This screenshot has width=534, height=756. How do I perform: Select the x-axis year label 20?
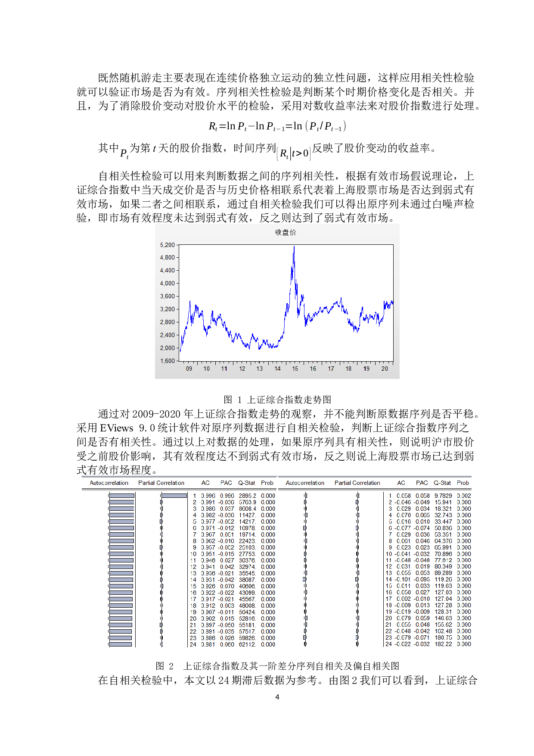(x=385, y=369)
